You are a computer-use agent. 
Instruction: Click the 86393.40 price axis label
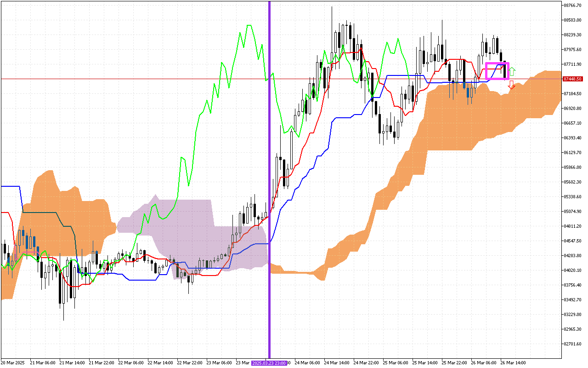tap(572, 138)
